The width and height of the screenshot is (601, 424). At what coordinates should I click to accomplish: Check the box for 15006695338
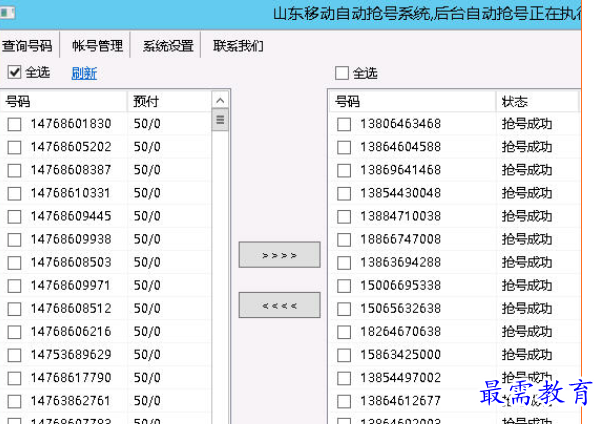pos(344,286)
